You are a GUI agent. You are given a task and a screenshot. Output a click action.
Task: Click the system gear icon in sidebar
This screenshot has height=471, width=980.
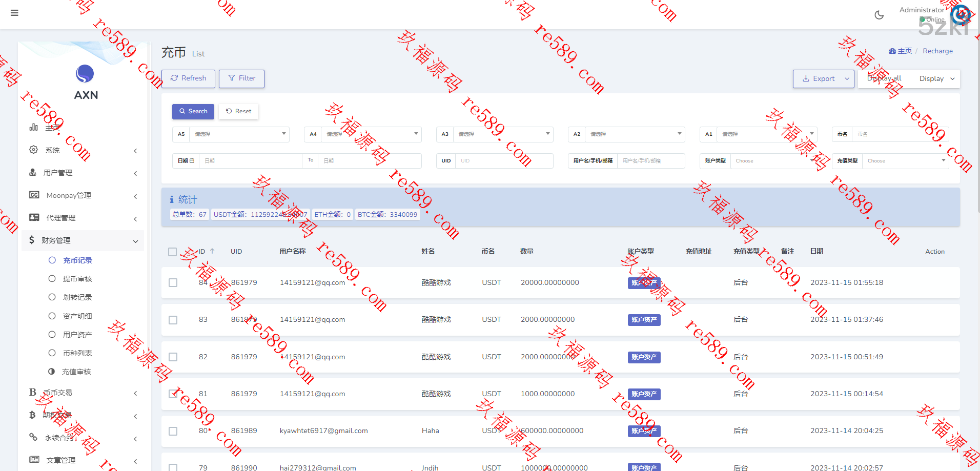(34, 150)
